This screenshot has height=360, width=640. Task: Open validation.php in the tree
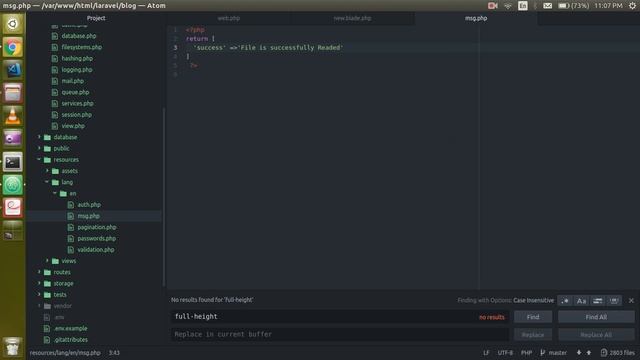[x=96, y=249]
